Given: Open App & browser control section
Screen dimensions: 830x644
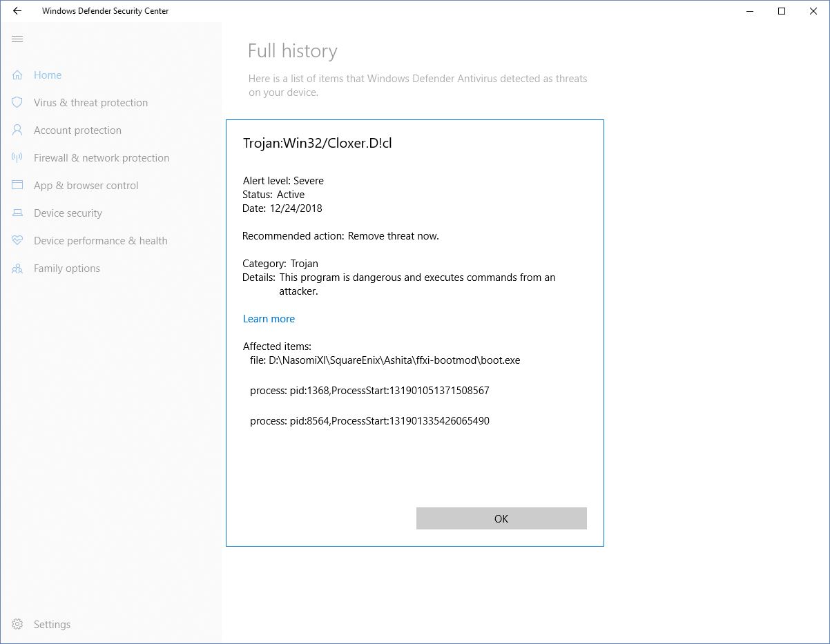Looking at the screenshot, I should (86, 186).
